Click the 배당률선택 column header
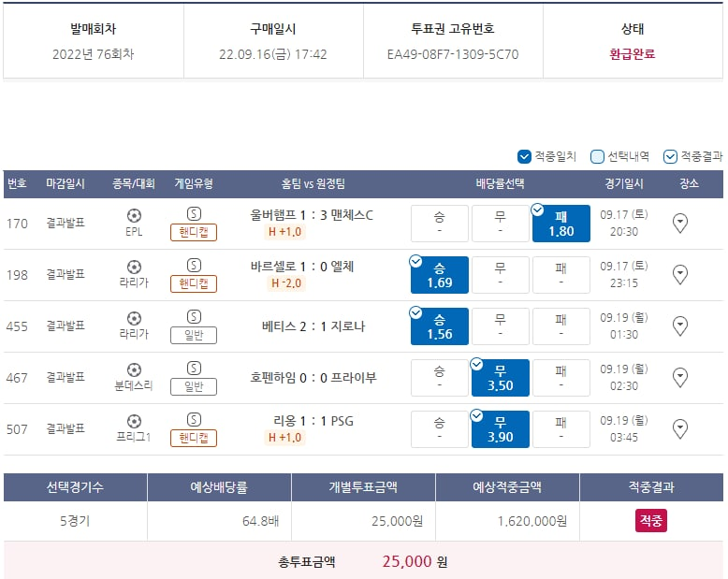 500,183
